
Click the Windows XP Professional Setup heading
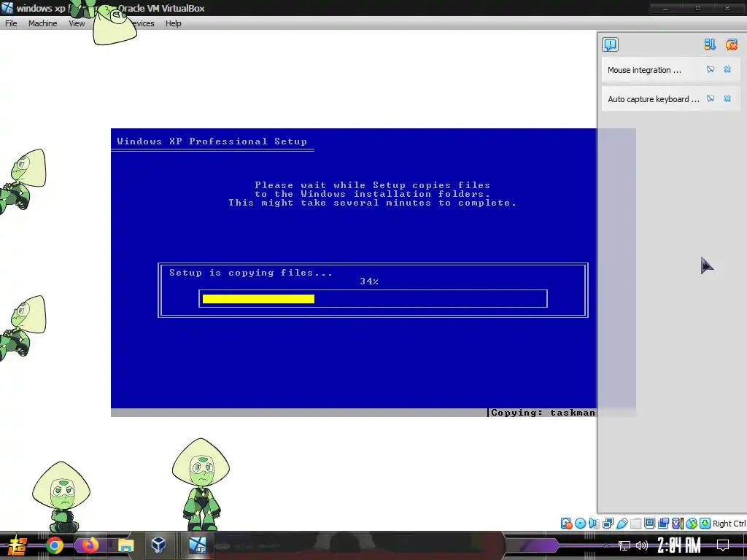click(x=212, y=141)
